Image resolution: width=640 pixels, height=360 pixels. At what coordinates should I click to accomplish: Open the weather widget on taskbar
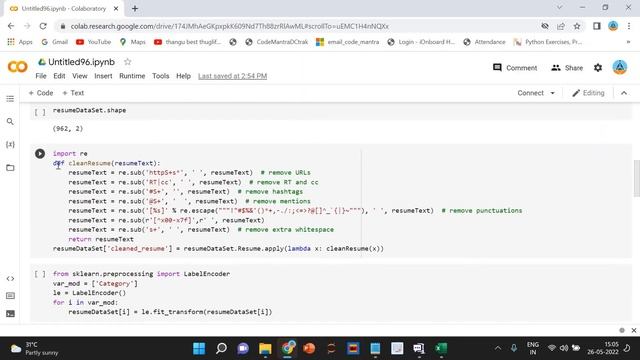34,349
